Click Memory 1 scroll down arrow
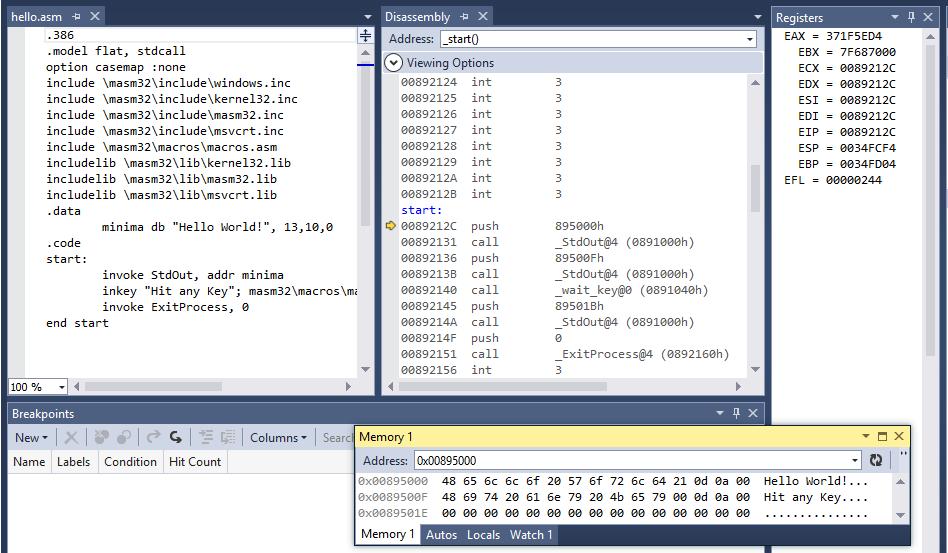The height and width of the screenshot is (553, 948). tap(900, 516)
